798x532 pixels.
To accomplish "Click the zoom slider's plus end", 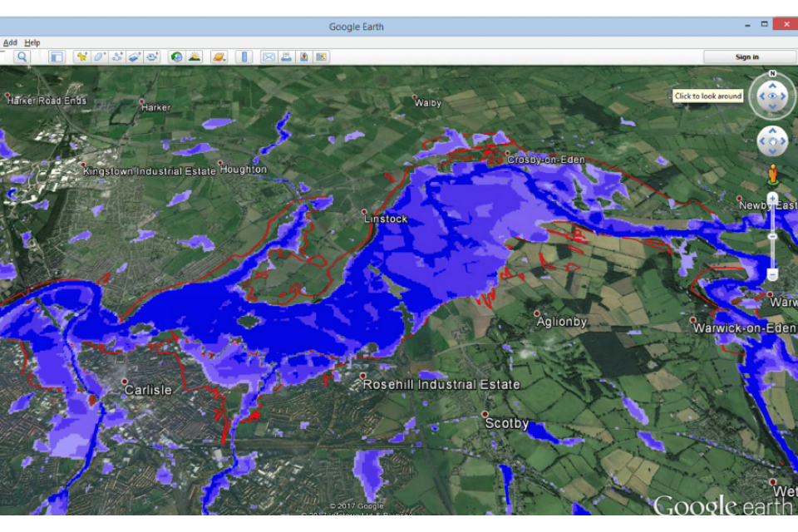I will pos(772,199).
